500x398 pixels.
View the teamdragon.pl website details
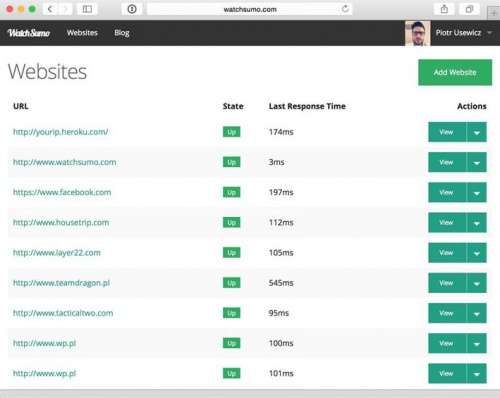point(447,283)
